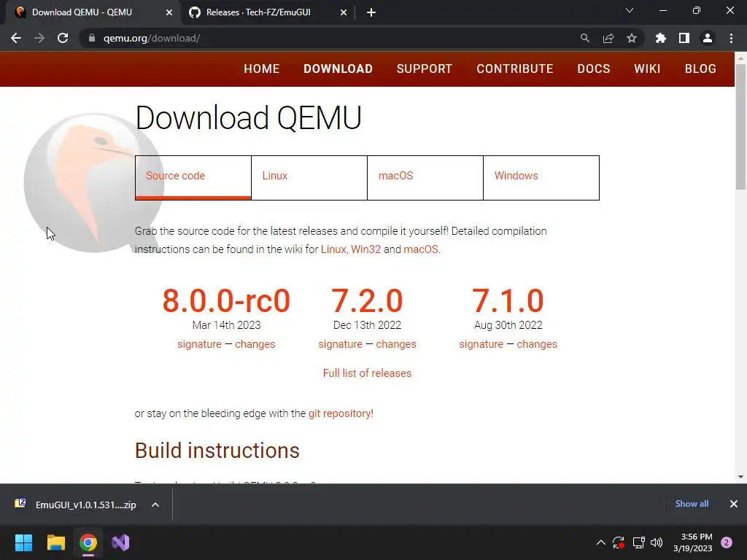Open File Explorer from taskbar
Screen dimensions: 747x560
55,542
